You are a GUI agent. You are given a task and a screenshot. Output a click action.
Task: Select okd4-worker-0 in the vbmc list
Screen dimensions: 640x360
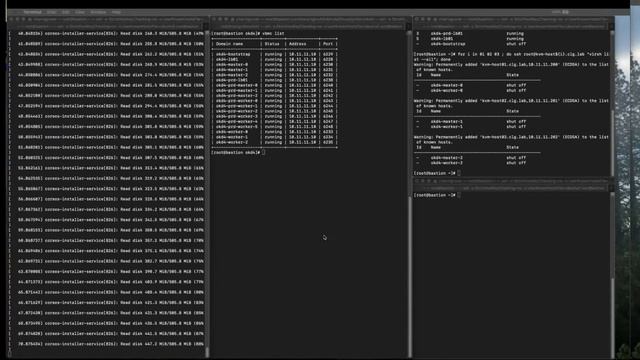pyautogui.click(x=232, y=132)
